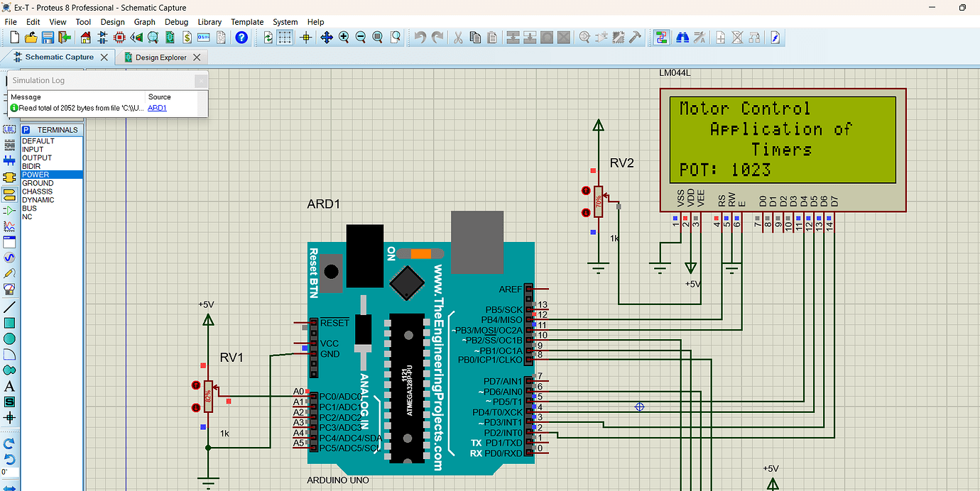The height and width of the screenshot is (491, 980).
Task: Open the Bill of Materials icon
Action: point(187,37)
